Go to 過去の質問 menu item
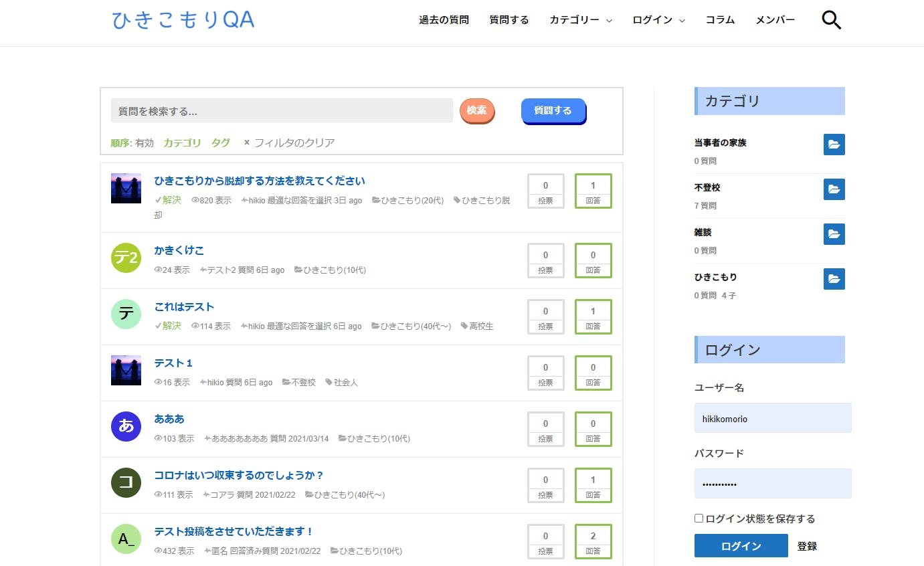 (x=444, y=20)
